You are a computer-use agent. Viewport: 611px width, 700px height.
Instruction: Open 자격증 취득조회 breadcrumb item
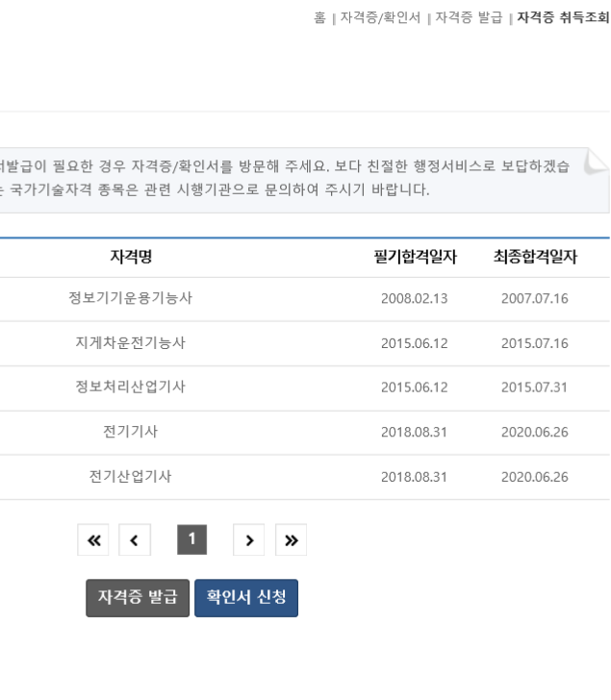(x=563, y=17)
